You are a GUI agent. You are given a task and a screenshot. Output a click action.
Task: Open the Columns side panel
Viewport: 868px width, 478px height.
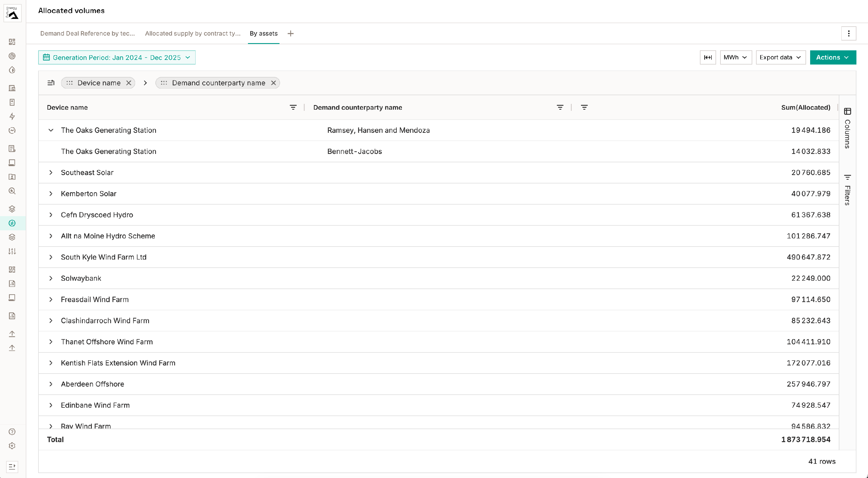click(847, 130)
